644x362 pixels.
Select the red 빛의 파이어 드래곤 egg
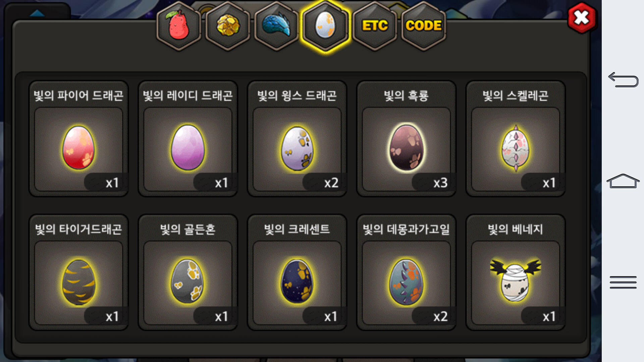pyautogui.click(x=79, y=139)
